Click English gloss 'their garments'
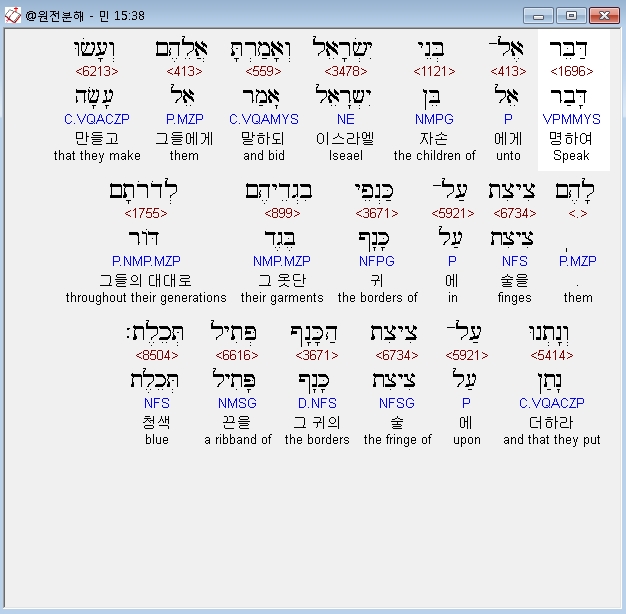 tap(282, 297)
